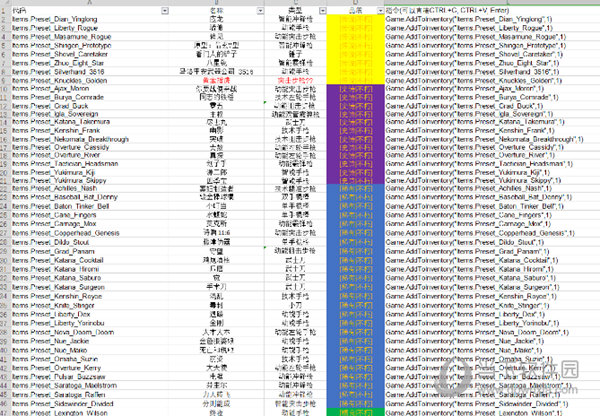The height and width of the screenshot is (416, 600).
Task: Click purple quality cell in Ajax_Moron row
Action: 355,88
